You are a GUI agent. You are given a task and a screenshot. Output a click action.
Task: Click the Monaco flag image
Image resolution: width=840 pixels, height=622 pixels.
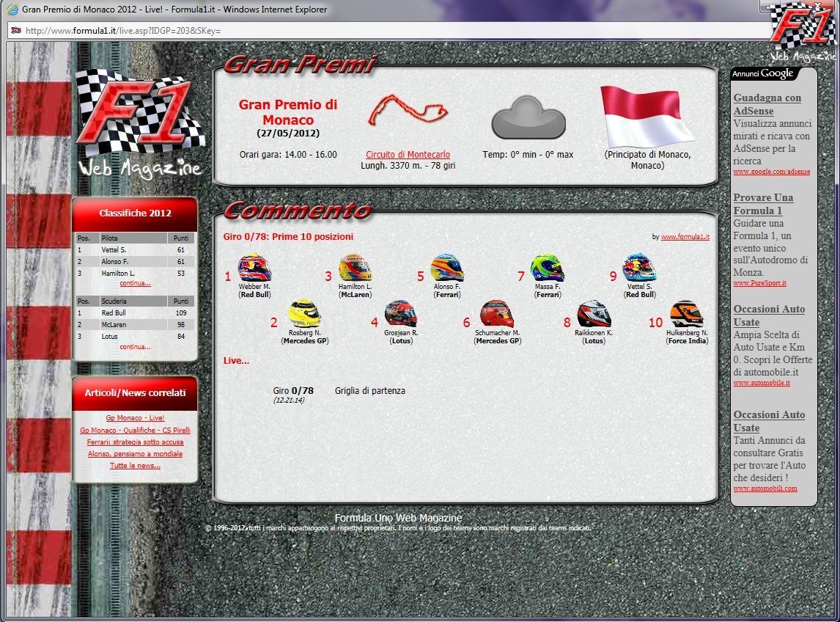(x=646, y=117)
